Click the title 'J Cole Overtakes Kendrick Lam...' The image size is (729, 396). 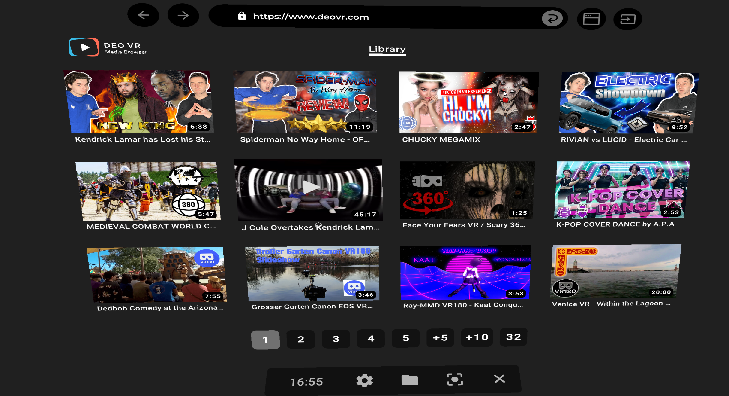311,227
